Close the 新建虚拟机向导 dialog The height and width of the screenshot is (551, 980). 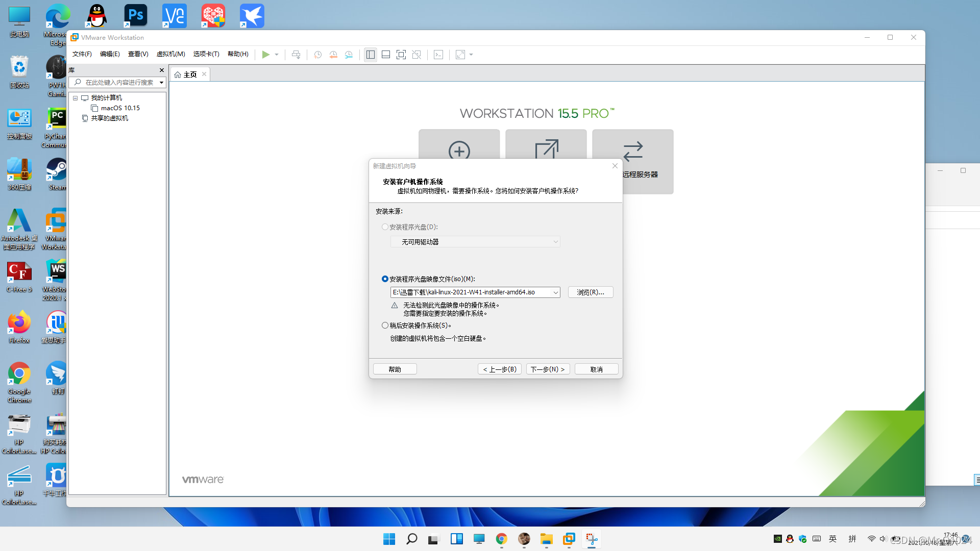point(615,166)
